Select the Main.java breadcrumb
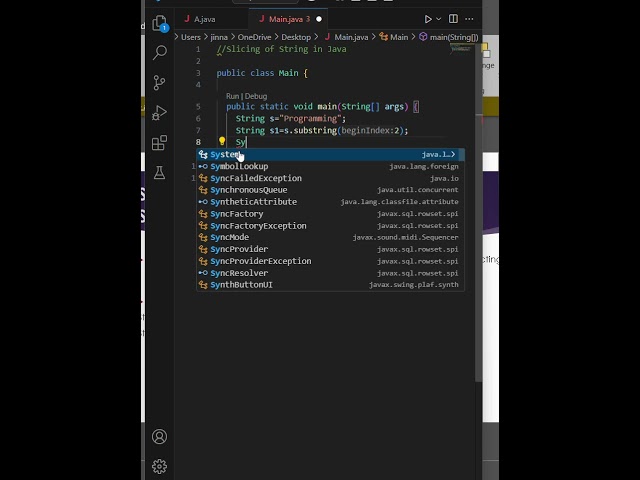 pos(347,37)
